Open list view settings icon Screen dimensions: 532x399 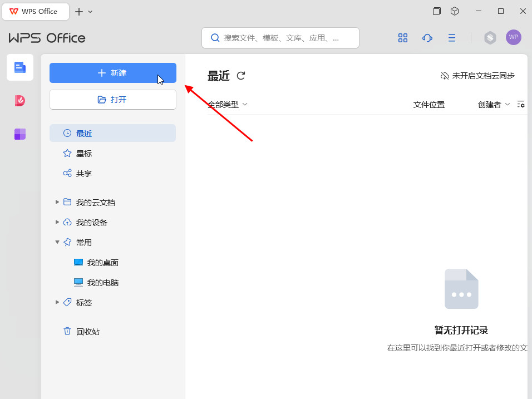click(521, 105)
